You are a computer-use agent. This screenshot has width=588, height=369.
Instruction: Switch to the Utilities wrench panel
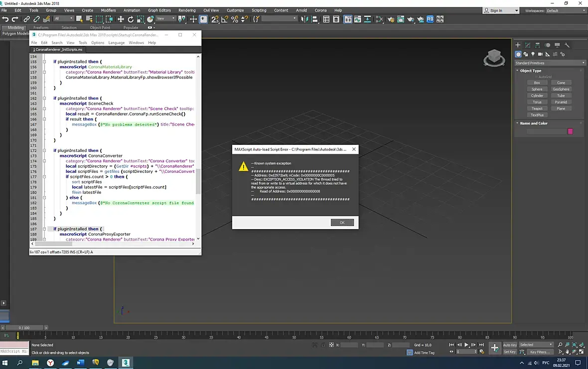[567, 45]
